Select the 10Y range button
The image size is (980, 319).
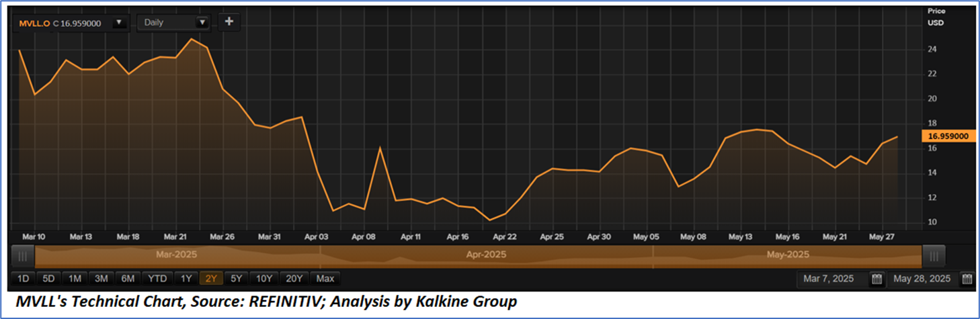pyautogui.click(x=264, y=278)
